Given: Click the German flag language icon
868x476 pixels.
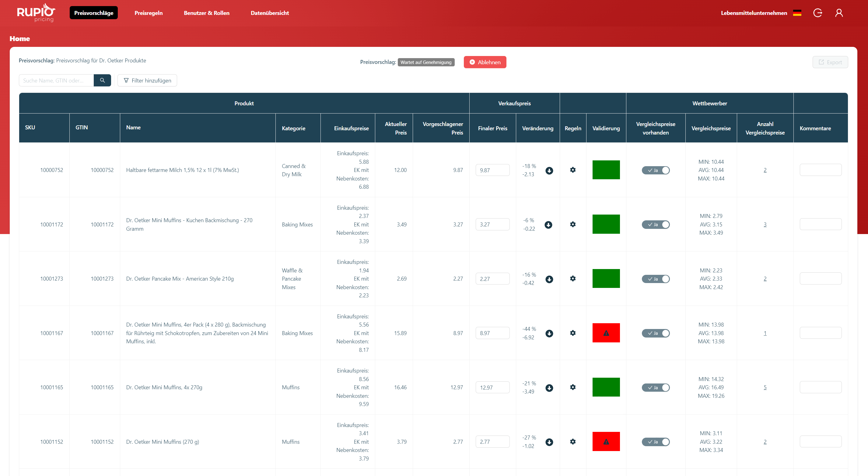Looking at the screenshot, I should click(797, 13).
